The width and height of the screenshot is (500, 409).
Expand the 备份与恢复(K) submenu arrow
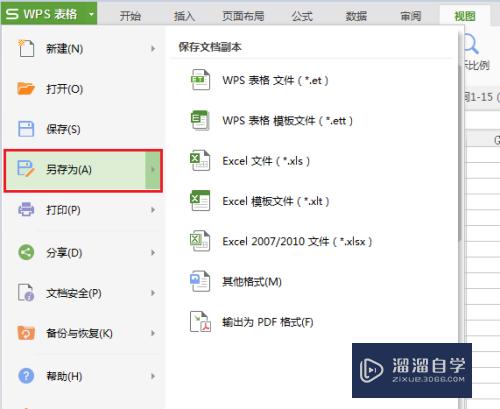pos(153,333)
